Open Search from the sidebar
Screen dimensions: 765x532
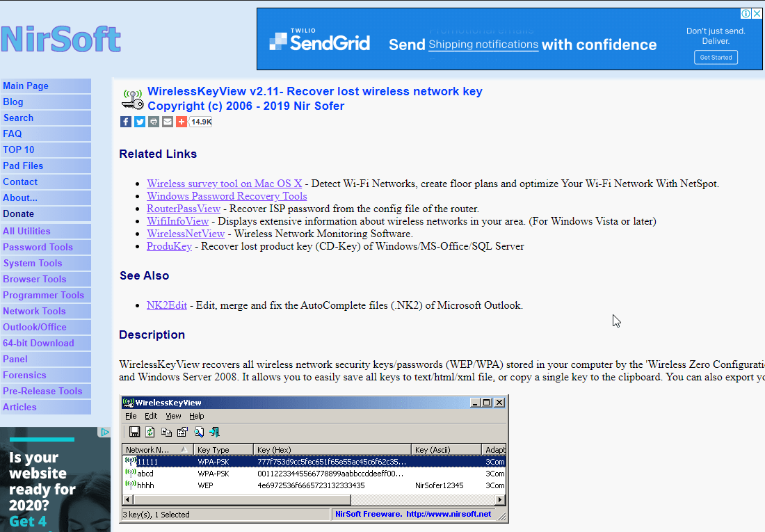46,118
